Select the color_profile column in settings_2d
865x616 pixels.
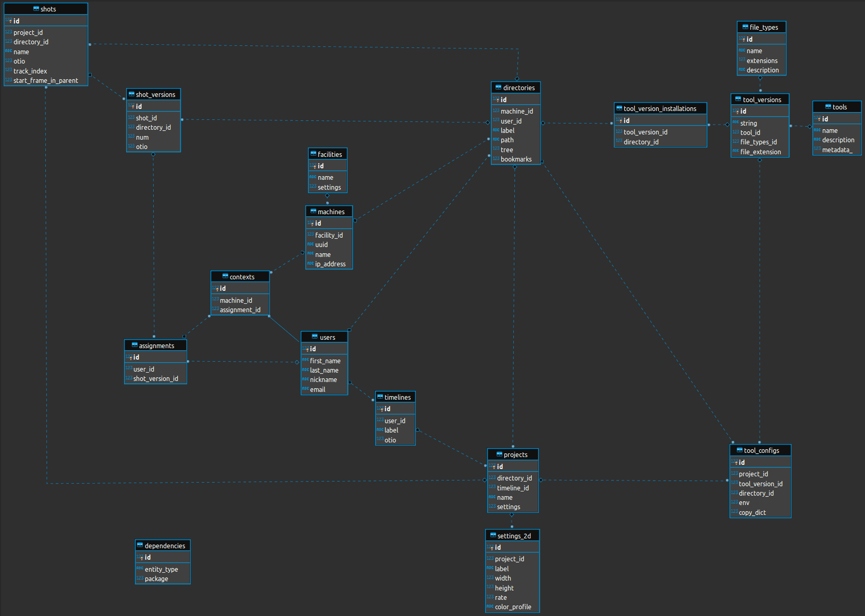[513, 607]
